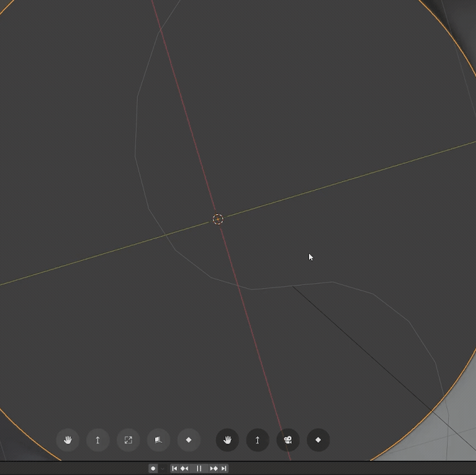Jump to the next keyframe

[214, 469]
